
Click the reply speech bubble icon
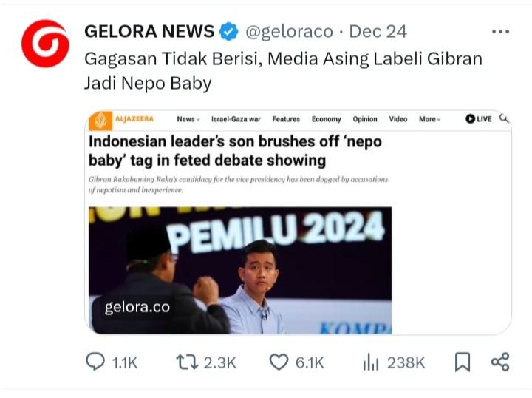pos(95,362)
